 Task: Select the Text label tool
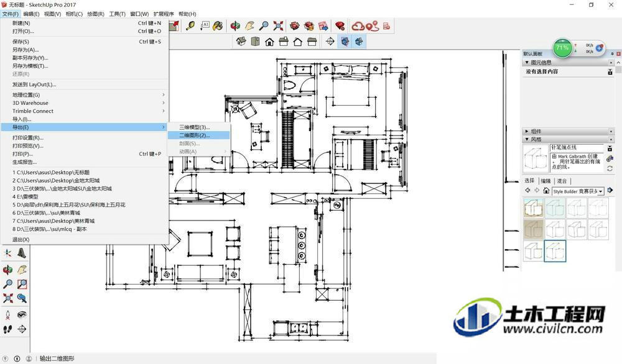pos(205,26)
